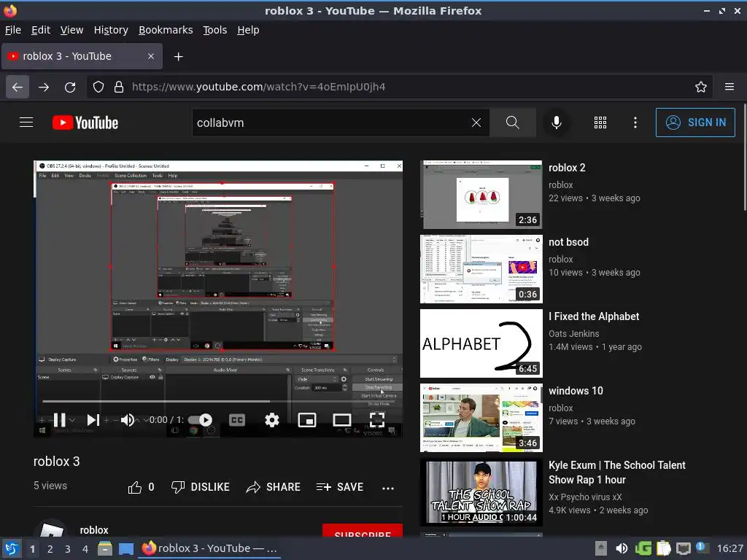
Task: Save the video to a playlist
Action: [340, 487]
